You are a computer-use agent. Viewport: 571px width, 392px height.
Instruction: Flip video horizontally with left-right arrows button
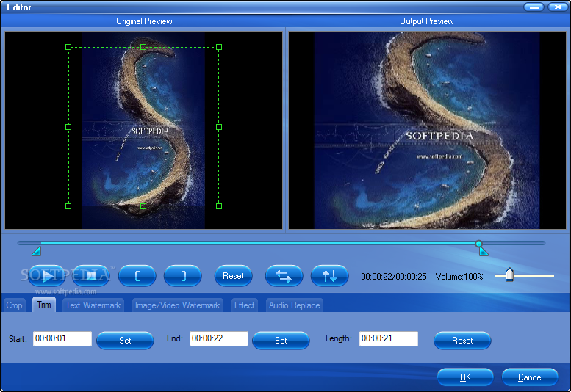284,276
